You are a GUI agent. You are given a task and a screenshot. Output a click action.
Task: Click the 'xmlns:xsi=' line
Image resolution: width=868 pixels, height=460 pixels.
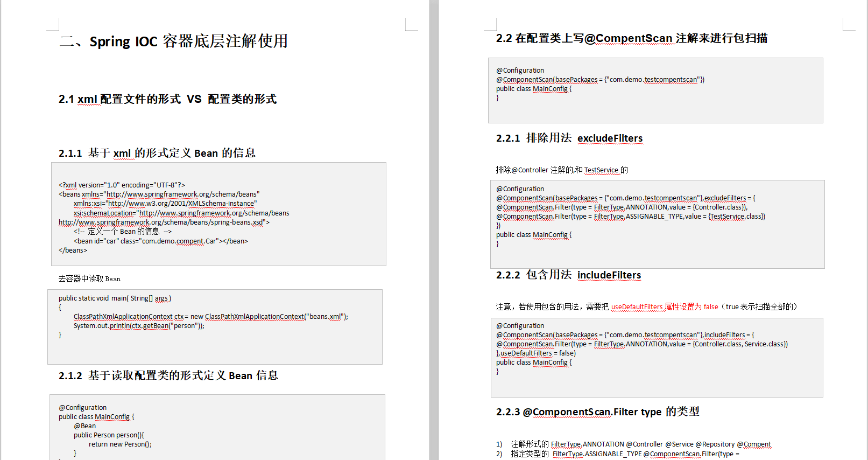click(165, 204)
